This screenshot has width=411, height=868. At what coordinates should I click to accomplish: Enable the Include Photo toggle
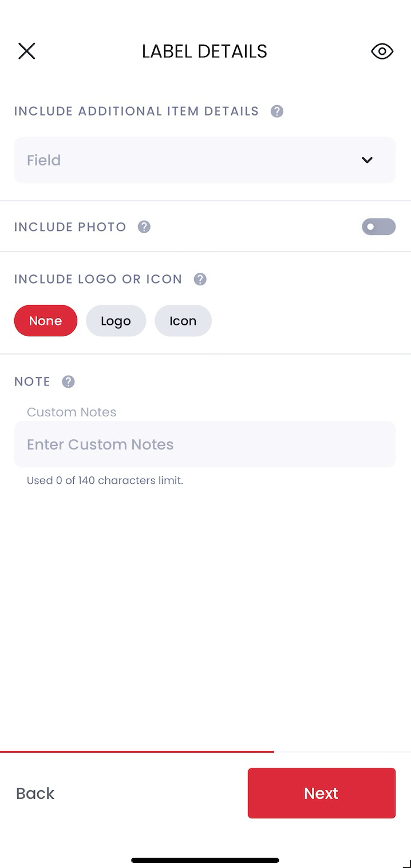coord(378,227)
